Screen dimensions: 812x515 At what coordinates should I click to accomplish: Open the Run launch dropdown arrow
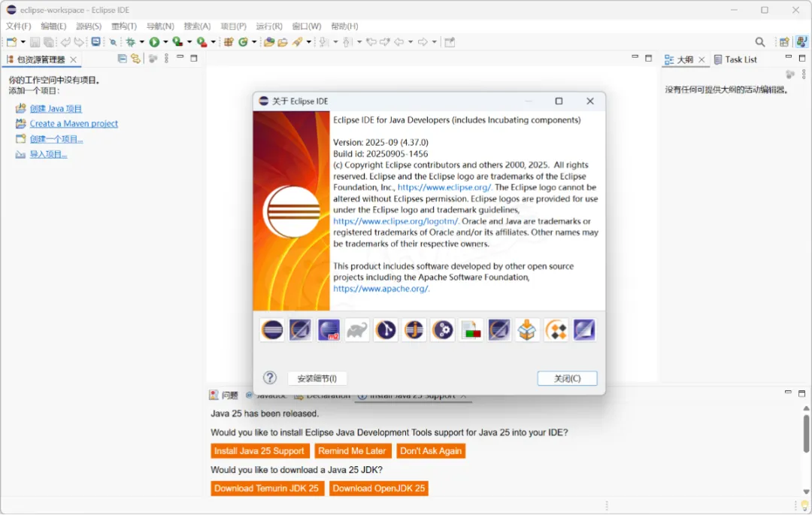tap(165, 42)
